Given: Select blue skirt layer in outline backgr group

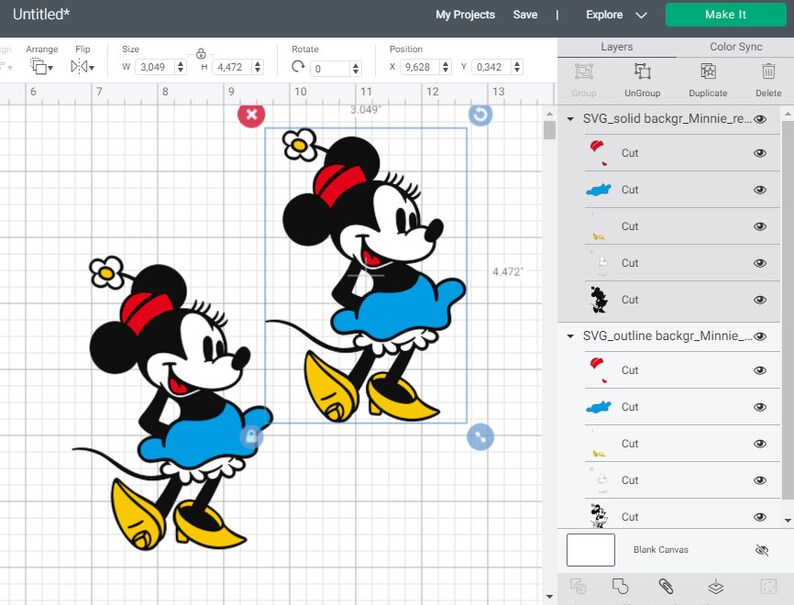Looking at the screenshot, I should pos(599,407).
